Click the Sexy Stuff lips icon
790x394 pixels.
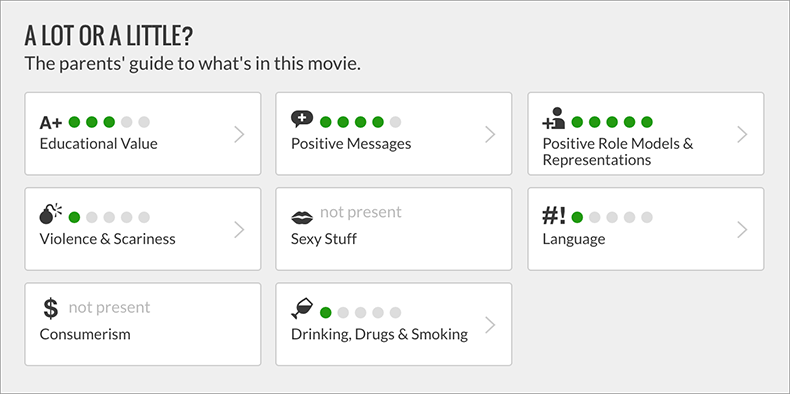(x=302, y=218)
